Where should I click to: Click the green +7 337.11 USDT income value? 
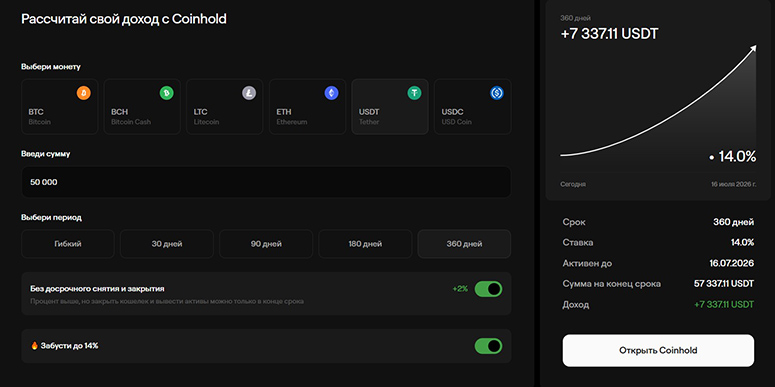724,304
